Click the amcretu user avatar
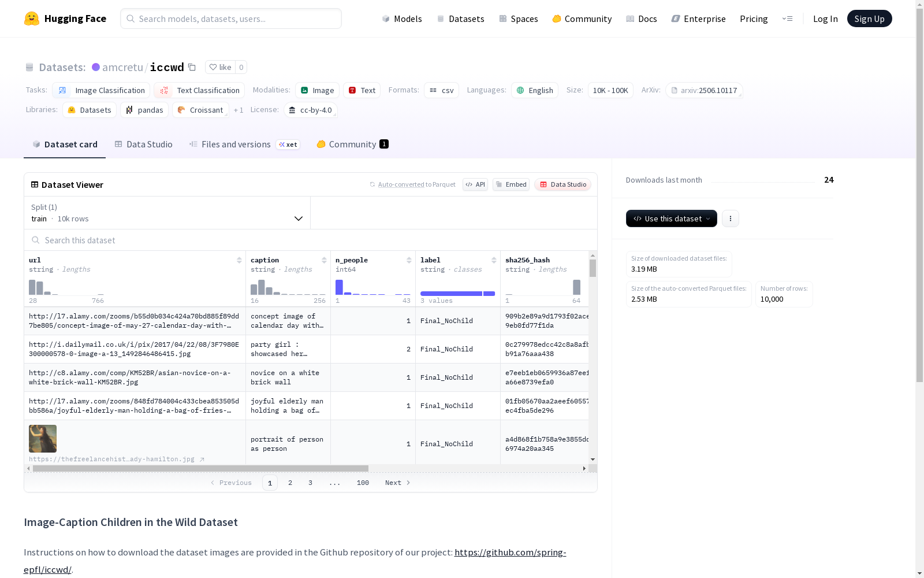 96,67
